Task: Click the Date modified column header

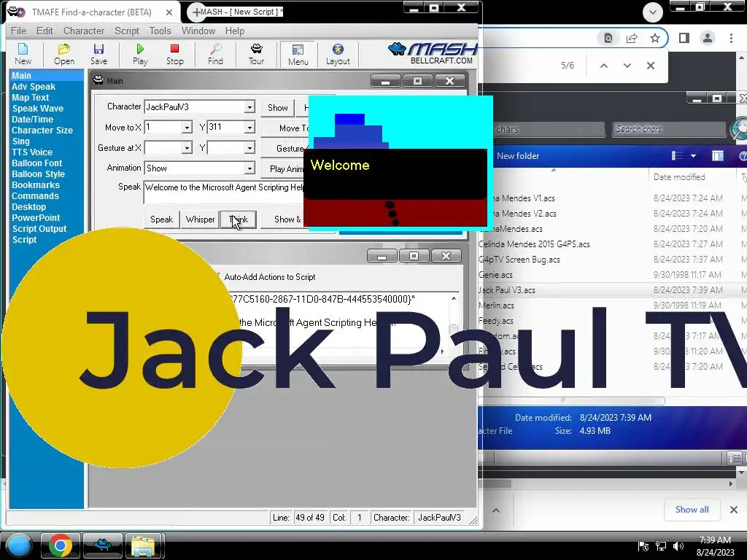Action: click(x=679, y=177)
